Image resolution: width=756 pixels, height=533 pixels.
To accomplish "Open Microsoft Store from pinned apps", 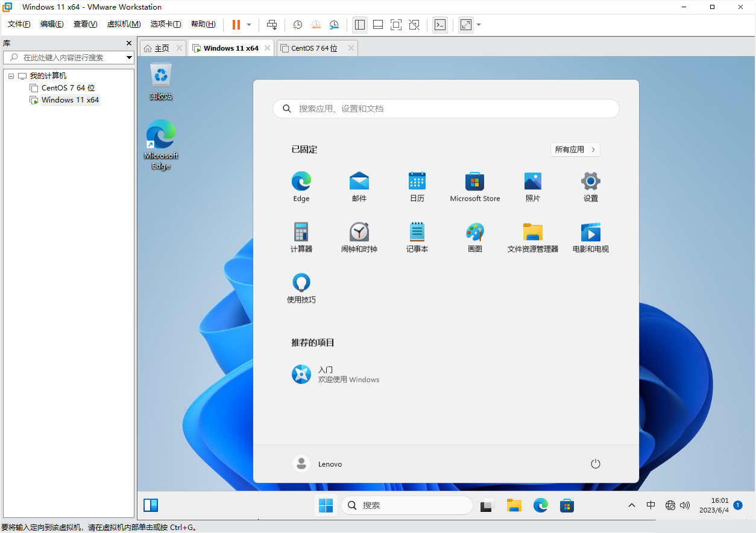I will click(475, 186).
